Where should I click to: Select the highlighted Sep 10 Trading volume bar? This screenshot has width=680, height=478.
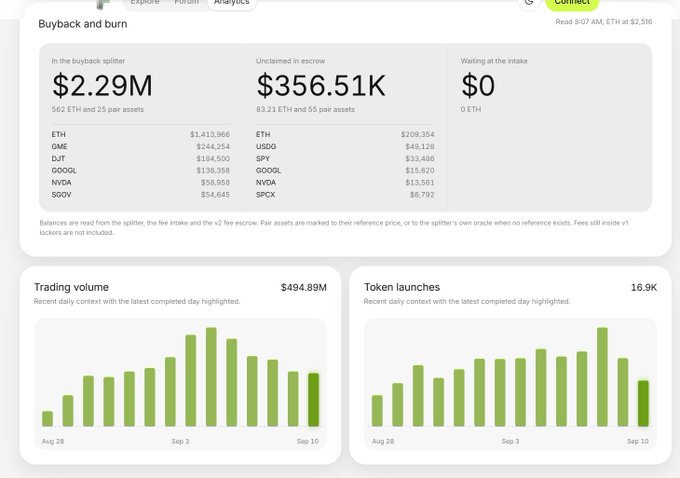[x=314, y=399]
